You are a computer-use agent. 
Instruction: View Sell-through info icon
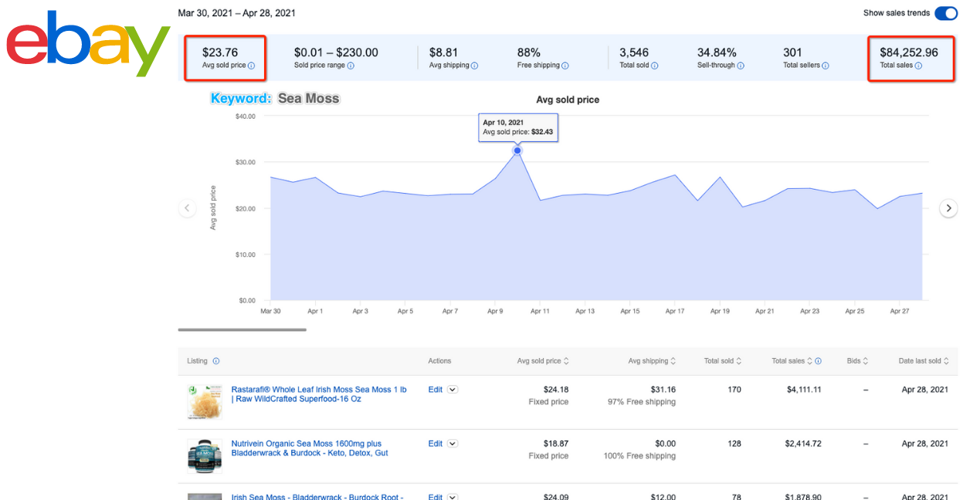click(741, 66)
